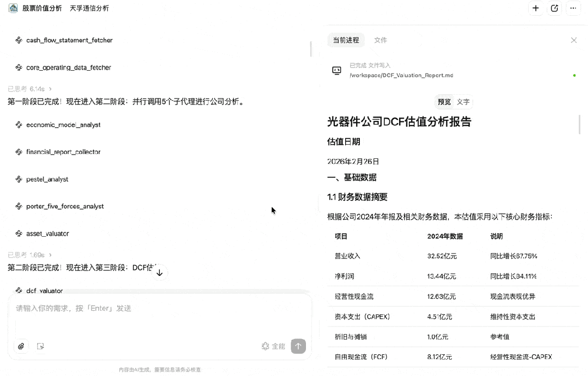Click the screen capture icon beside the paperclip
This screenshot has height=376, width=588.
(x=40, y=346)
